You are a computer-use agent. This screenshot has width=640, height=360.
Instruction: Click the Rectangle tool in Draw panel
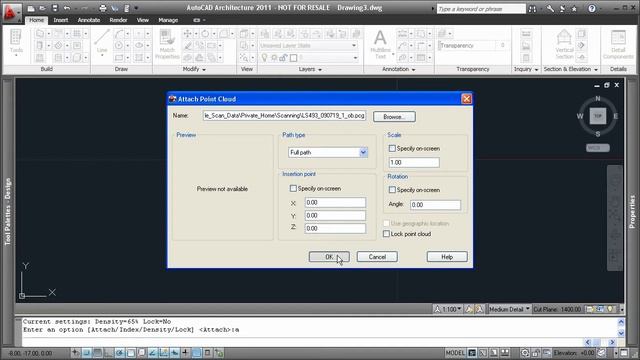click(119, 58)
